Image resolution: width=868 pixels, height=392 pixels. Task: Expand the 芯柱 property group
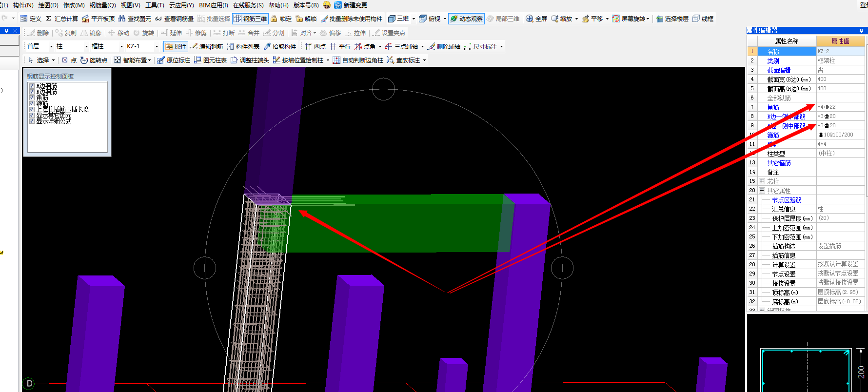click(762, 181)
